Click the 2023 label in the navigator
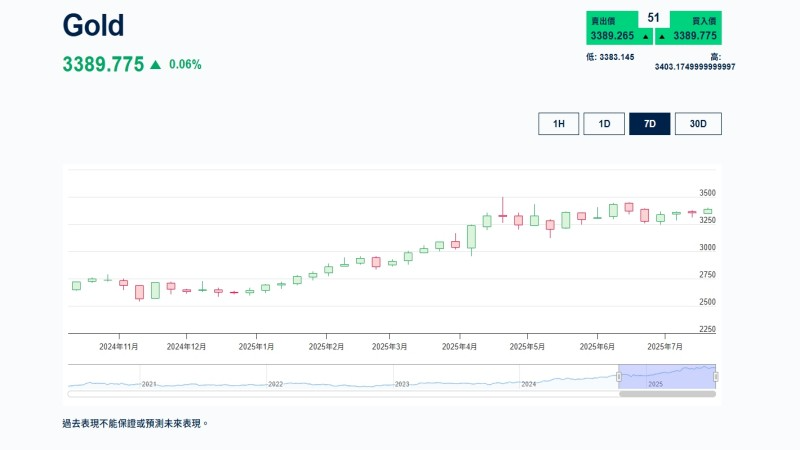This screenshot has width=800, height=450. click(x=402, y=384)
